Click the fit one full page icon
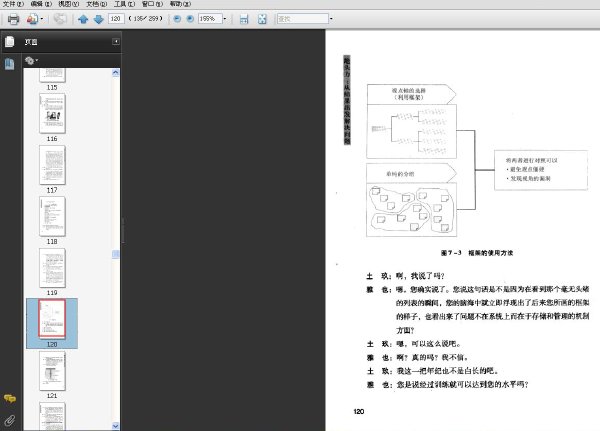600x431 pixels. coord(262,19)
